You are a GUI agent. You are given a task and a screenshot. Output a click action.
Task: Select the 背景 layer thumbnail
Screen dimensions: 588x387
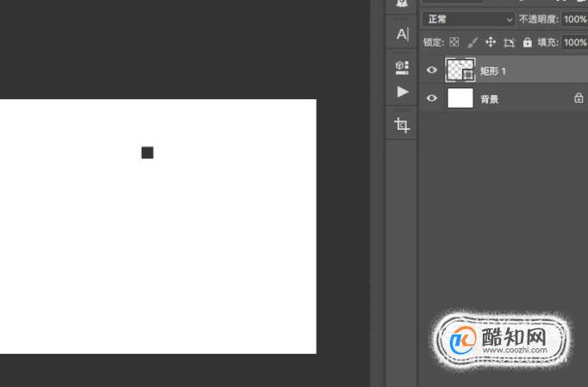point(460,98)
